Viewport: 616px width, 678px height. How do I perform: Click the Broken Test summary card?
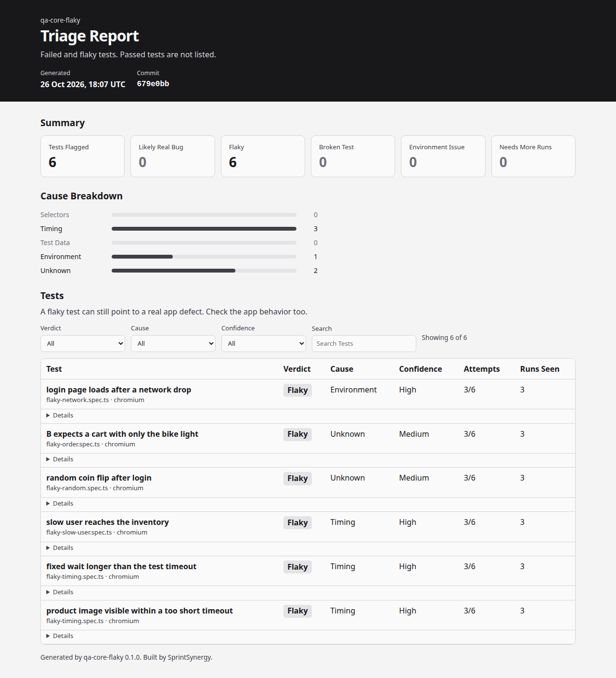pos(353,156)
